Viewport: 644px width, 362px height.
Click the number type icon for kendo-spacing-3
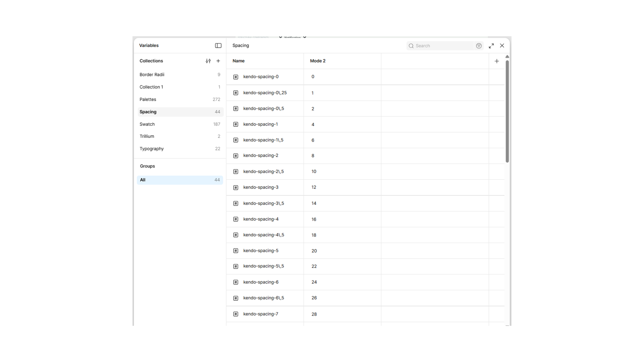[x=235, y=188]
